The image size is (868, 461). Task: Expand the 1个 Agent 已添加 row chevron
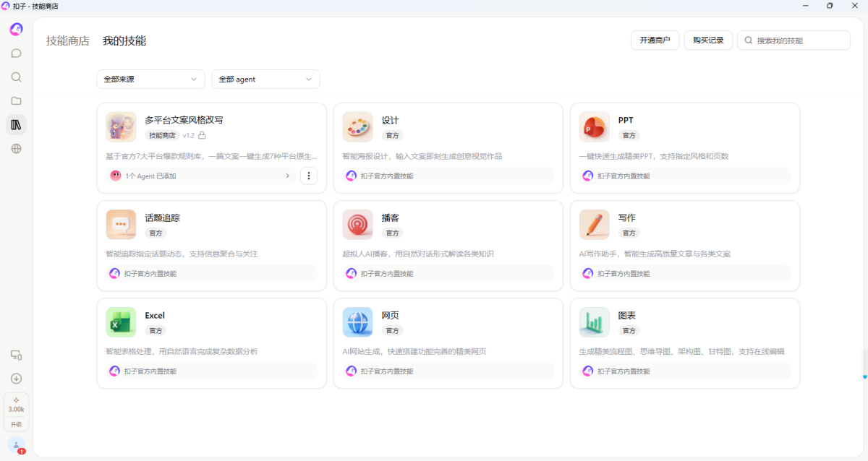point(287,176)
